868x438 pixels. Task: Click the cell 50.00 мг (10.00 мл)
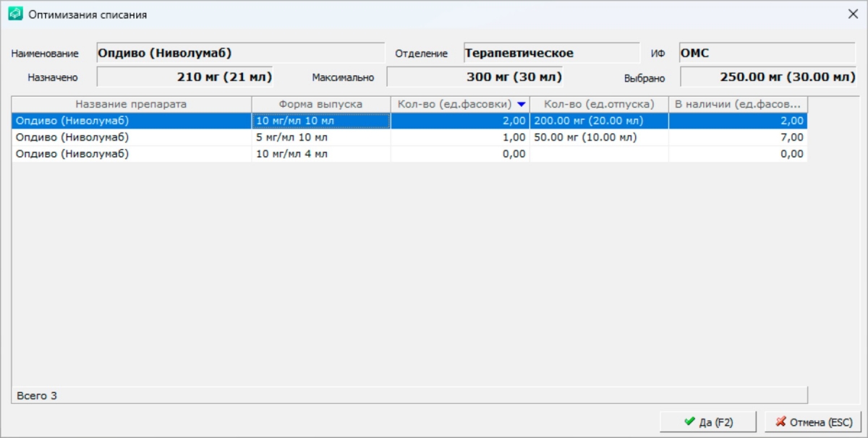[599, 137]
